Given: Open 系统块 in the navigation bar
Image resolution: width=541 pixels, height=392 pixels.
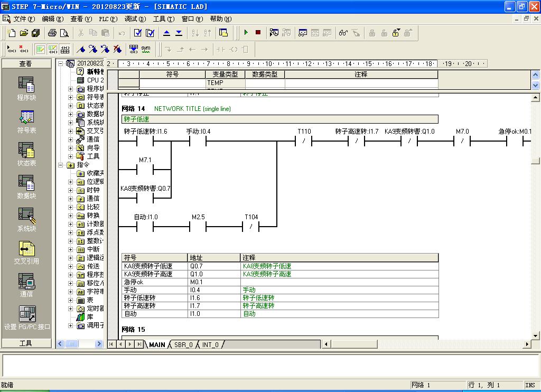Looking at the screenshot, I should coord(26,220).
